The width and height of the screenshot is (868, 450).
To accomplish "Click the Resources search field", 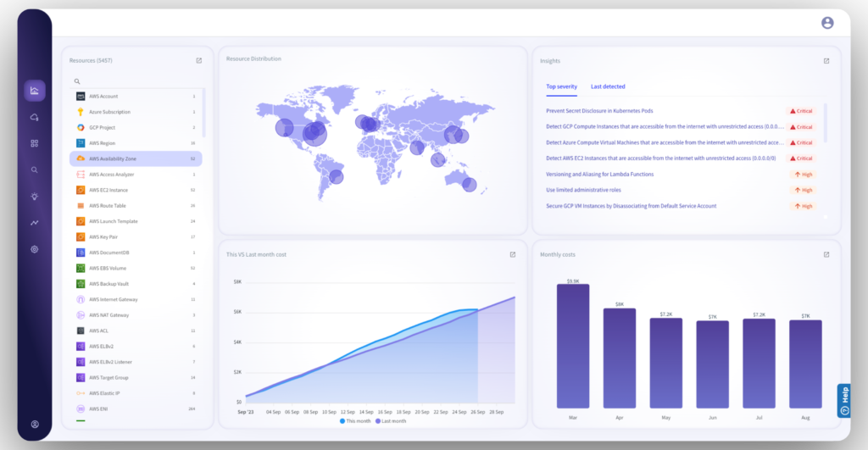I will click(x=136, y=81).
